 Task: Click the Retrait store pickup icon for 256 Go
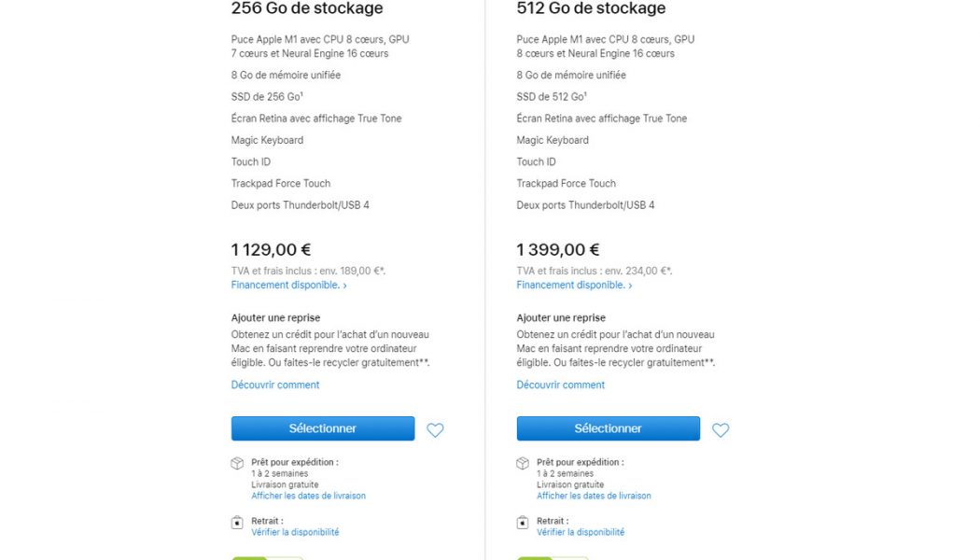point(237,523)
